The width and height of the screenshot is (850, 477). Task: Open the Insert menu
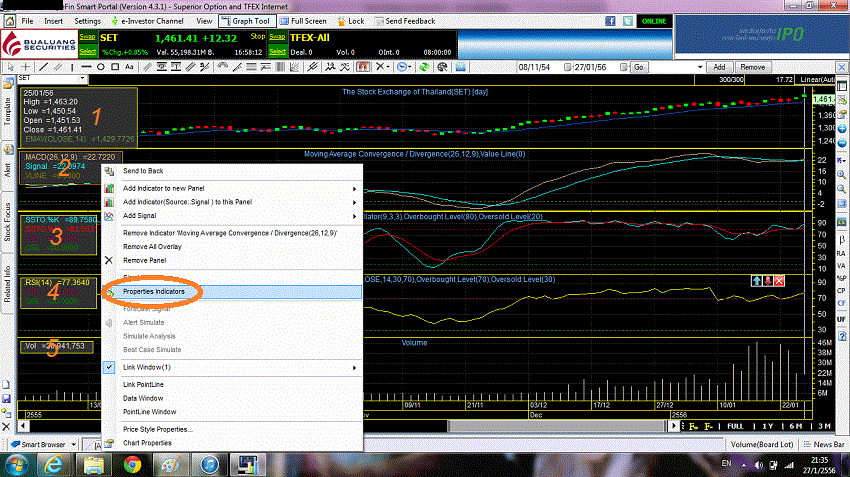[54, 21]
